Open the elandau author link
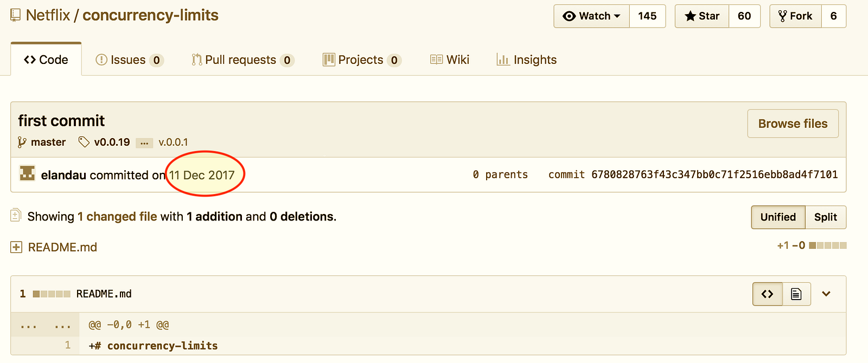 tap(63, 175)
